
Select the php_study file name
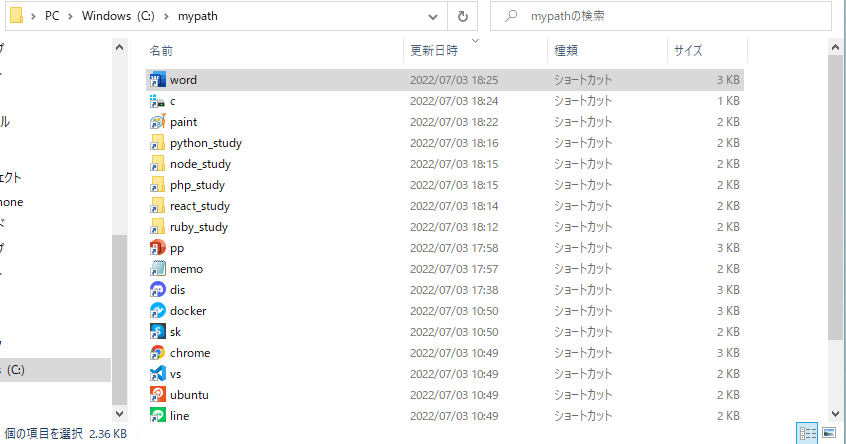[x=197, y=185]
